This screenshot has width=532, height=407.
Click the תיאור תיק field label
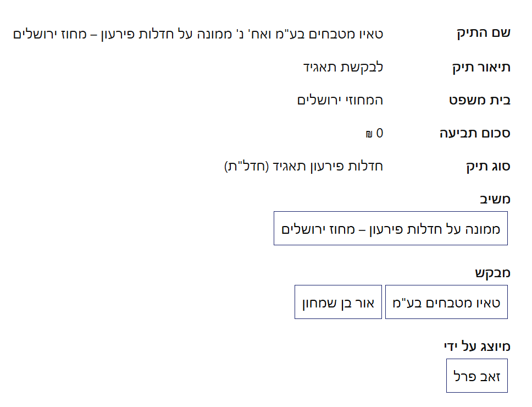[x=480, y=67]
